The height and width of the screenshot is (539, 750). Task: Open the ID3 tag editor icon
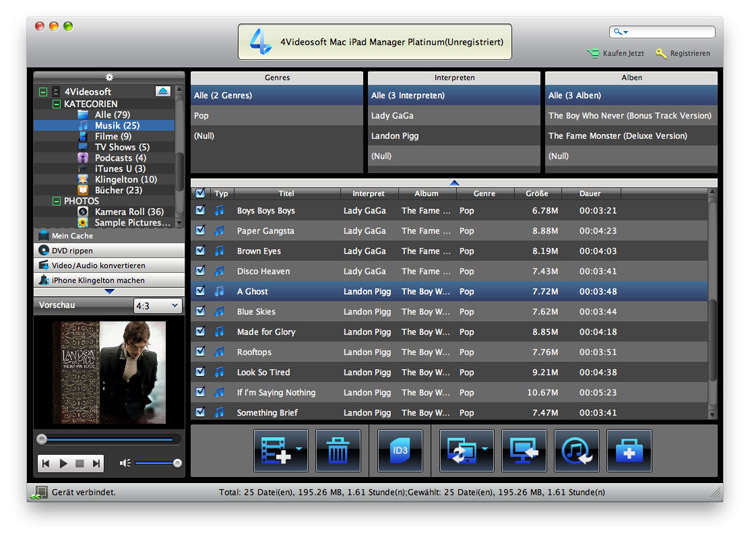(x=400, y=451)
